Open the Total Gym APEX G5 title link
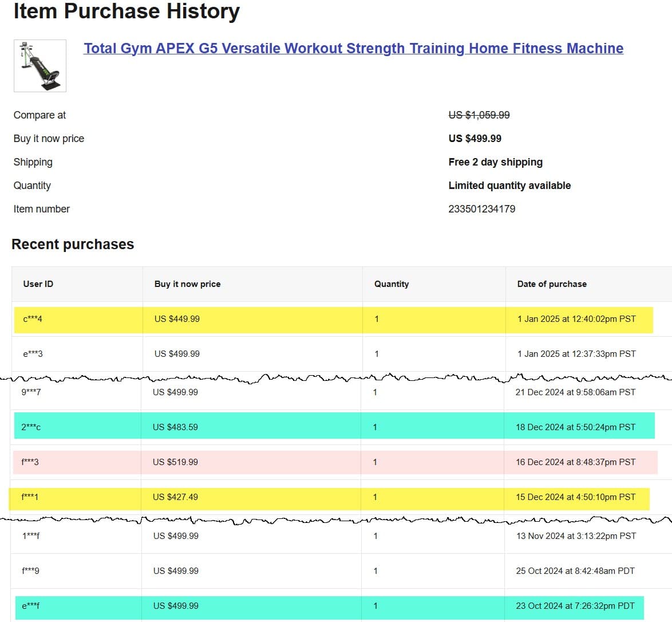Viewport: 672px width, 622px height. [x=353, y=49]
